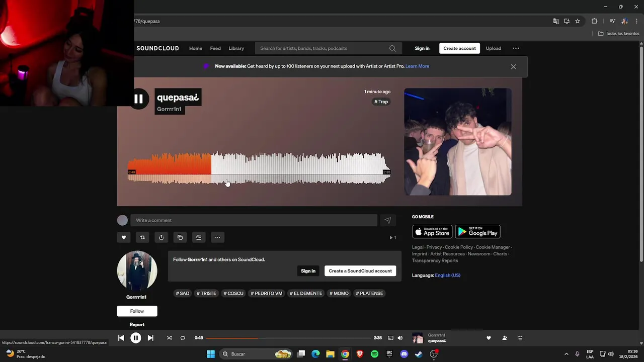
Task: Like the track with the heart below comments
Action: pyautogui.click(x=124, y=237)
